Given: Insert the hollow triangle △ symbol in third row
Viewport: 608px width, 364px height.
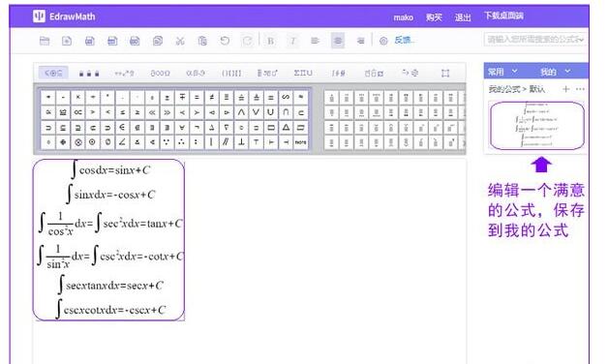Looking at the screenshot, I should 286,127.
